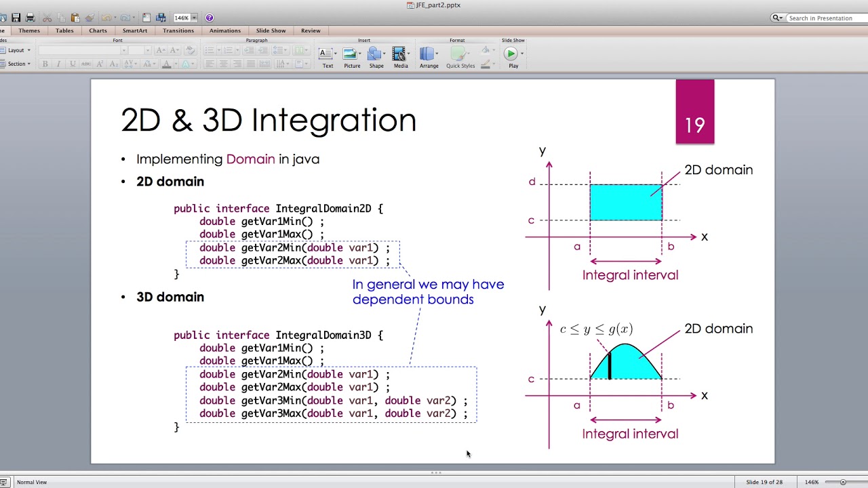Toggle Center Text alignment
This screenshot has height=488, width=868.
[223, 64]
